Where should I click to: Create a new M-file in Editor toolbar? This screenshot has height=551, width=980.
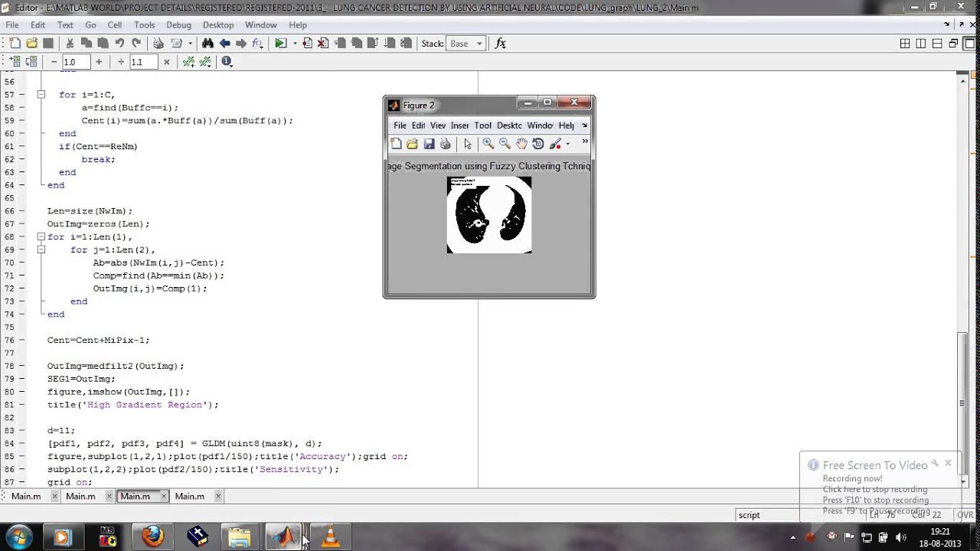(x=15, y=44)
